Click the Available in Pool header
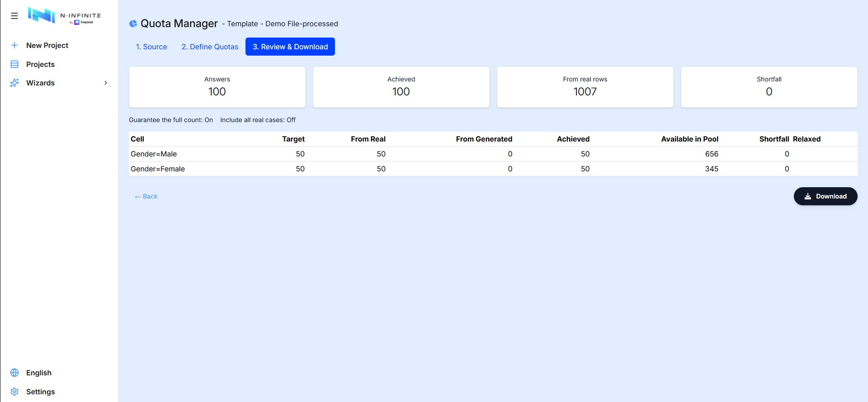Screen dimensions: 868x402 (x=689, y=139)
